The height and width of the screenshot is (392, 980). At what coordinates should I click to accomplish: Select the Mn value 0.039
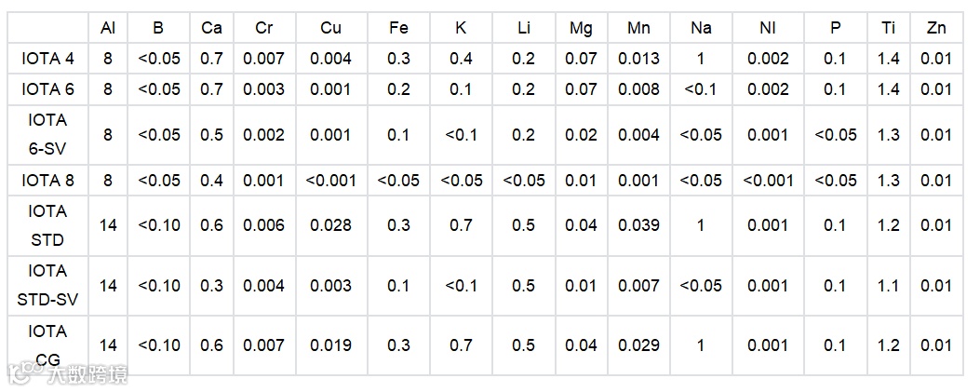[x=638, y=225]
